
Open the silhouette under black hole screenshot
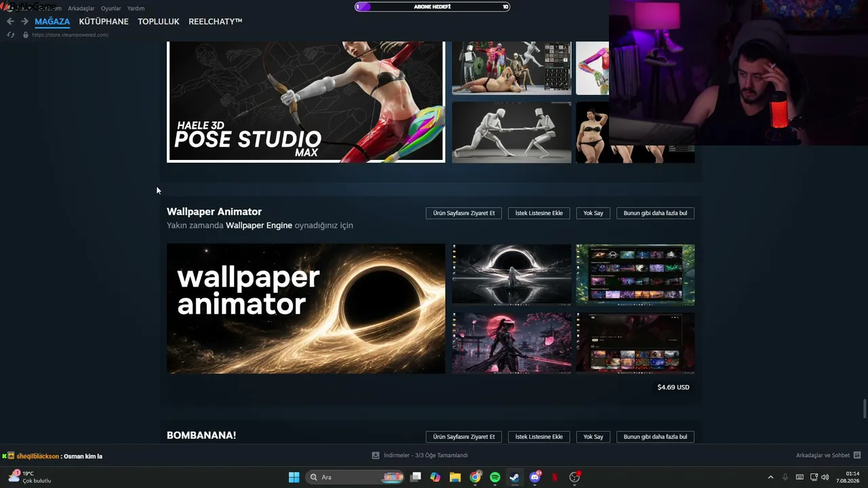point(512,274)
